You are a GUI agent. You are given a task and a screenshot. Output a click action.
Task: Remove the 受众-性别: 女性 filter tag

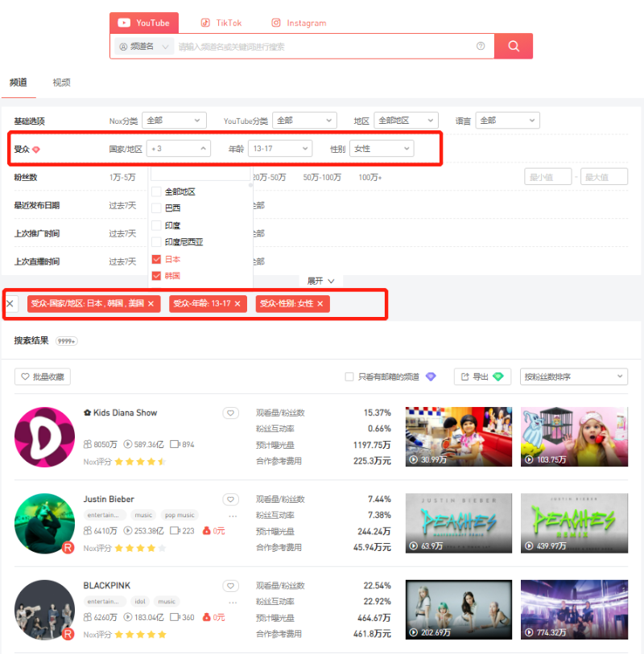(x=320, y=304)
